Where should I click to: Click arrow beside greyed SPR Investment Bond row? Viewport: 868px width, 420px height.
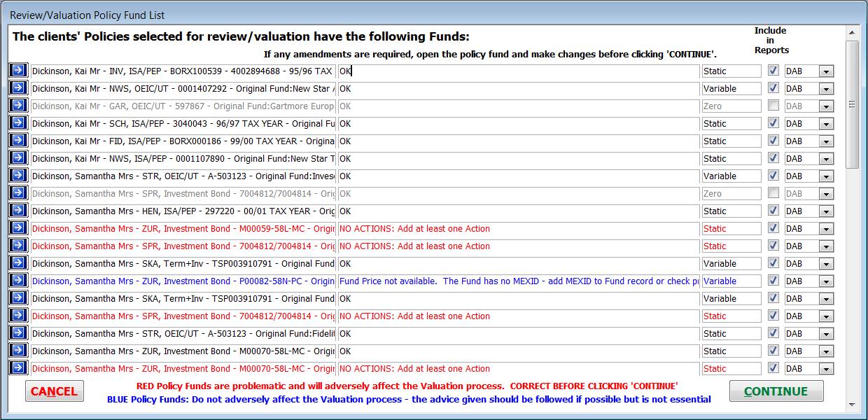point(18,193)
